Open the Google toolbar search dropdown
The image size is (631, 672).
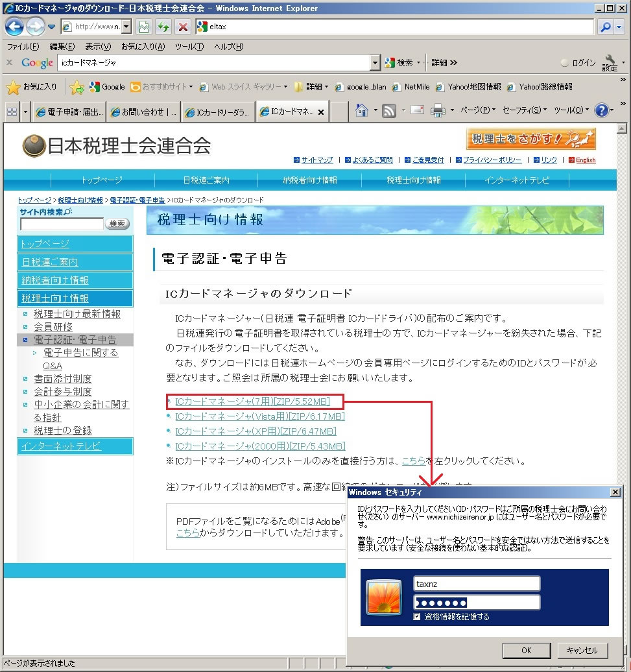click(375, 63)
